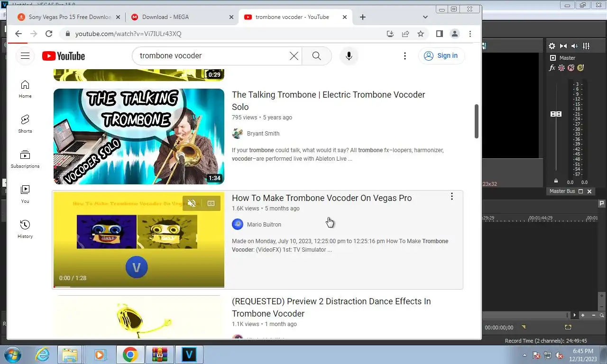Open the You section in the sidebar

[25, 194]
